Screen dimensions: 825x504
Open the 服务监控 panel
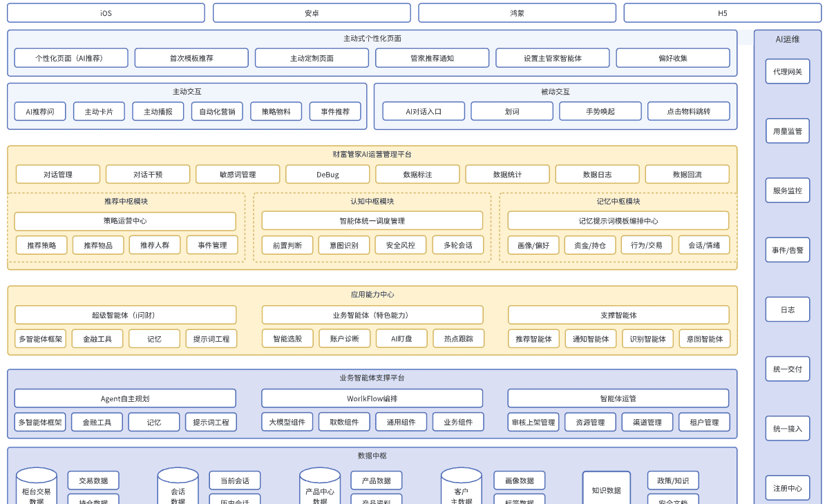(787, 190)
